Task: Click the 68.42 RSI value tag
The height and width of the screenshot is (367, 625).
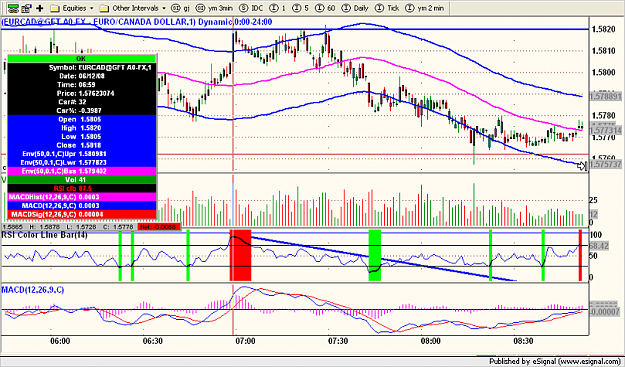Action: [599, 247]
